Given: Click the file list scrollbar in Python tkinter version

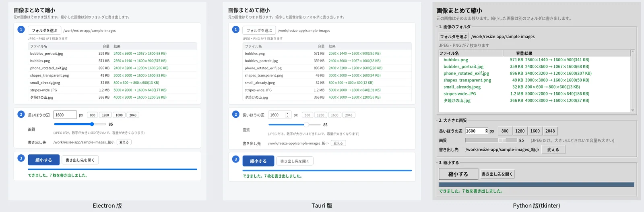Looking at the screenshot, I should (632, 81).
